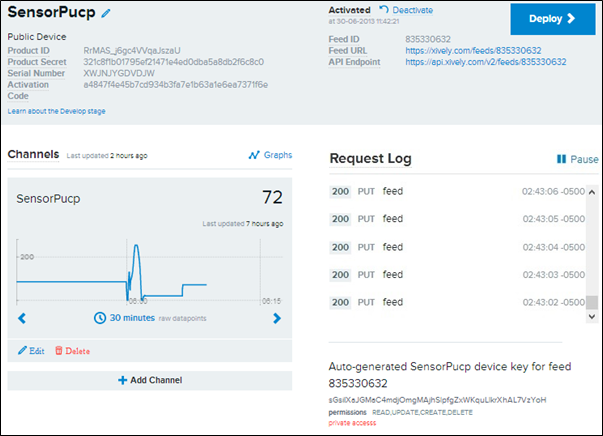The width and height of the screenshot is (603, 436).
Task: Go to next graph time range arrow
Action: (277, 318)
